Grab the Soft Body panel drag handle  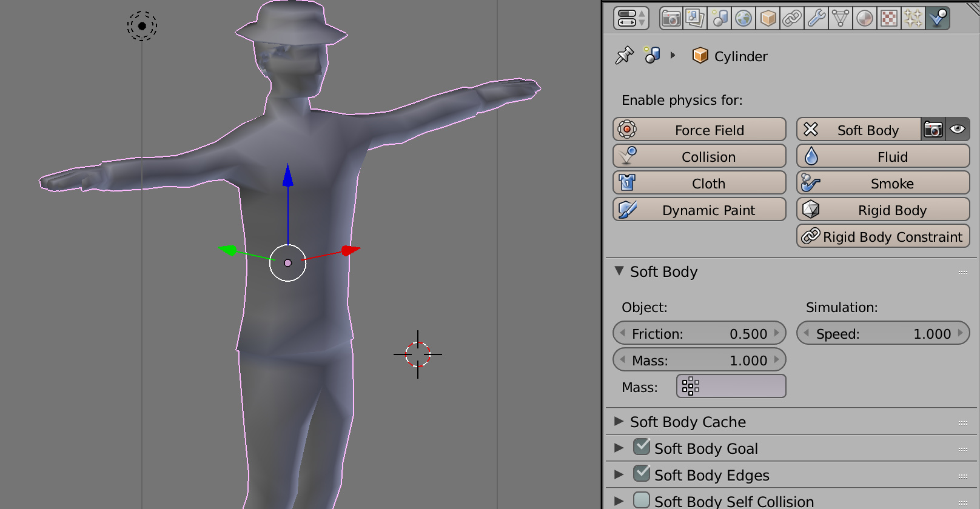point(963,273)
